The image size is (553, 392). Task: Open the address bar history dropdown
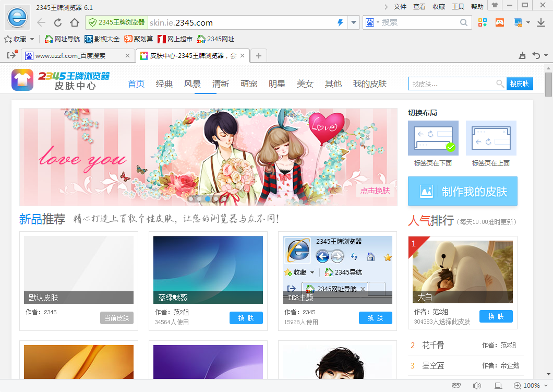(353, 22)
